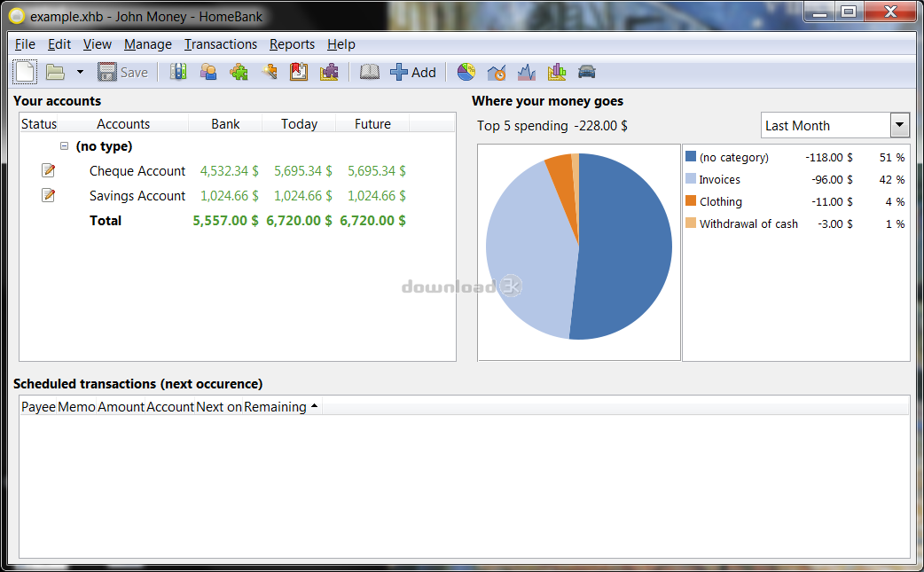Screen dimensions: 924x572
Task: Open the Budget report bar chart icon
Action: (x=556, y=72)
